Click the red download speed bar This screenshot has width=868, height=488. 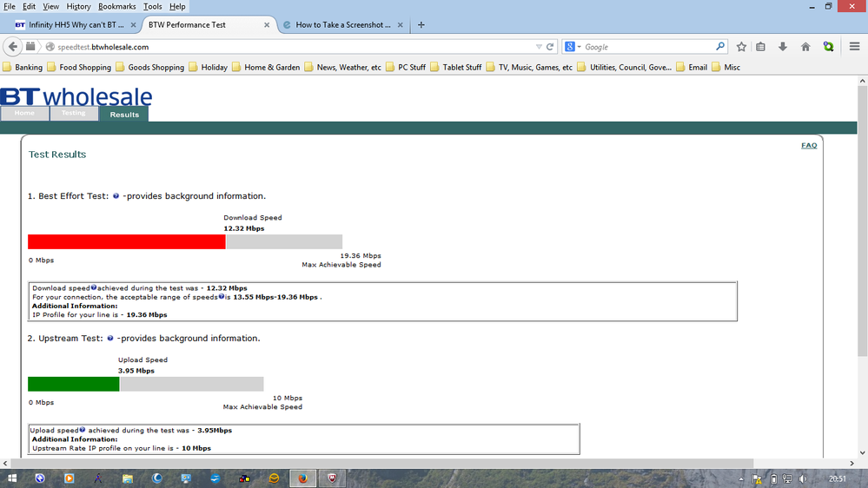tap(127, 241)
